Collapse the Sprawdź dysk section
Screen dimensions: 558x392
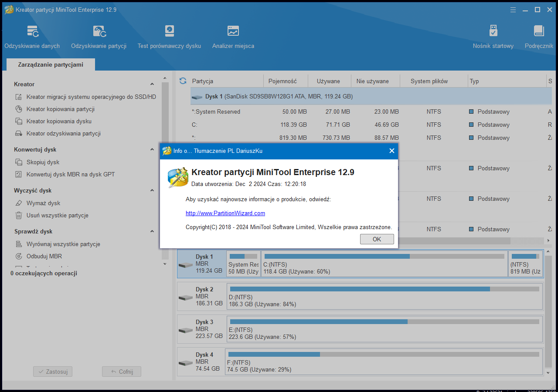pyautogui.click(x=152, y=232)
